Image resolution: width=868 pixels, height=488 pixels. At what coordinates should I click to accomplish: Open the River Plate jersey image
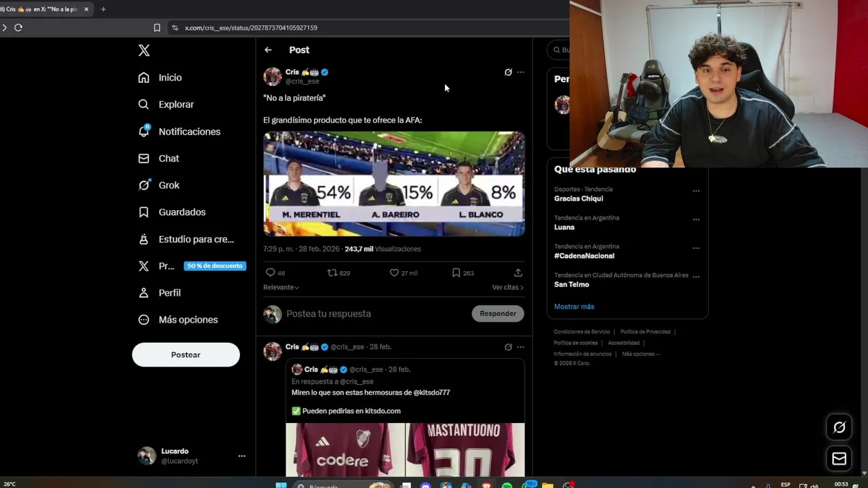(x=345, y=450)
